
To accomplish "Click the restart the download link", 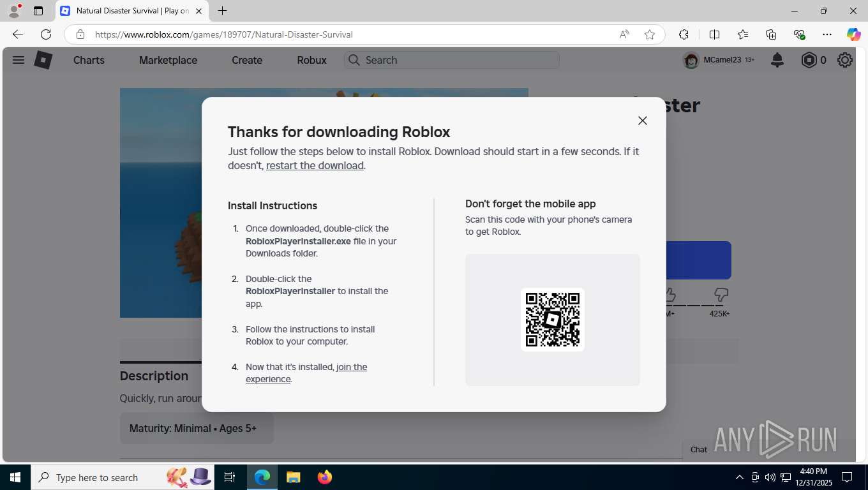I will (315, 165).
